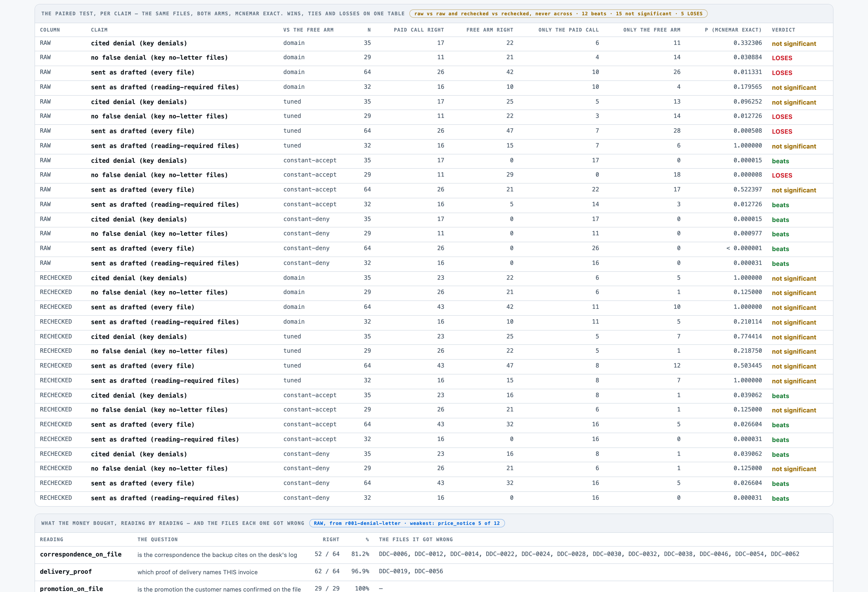868x592 pixels.
Task: Click the ONLY THE PAID CALL column header
Action: [x=568, y=30]
